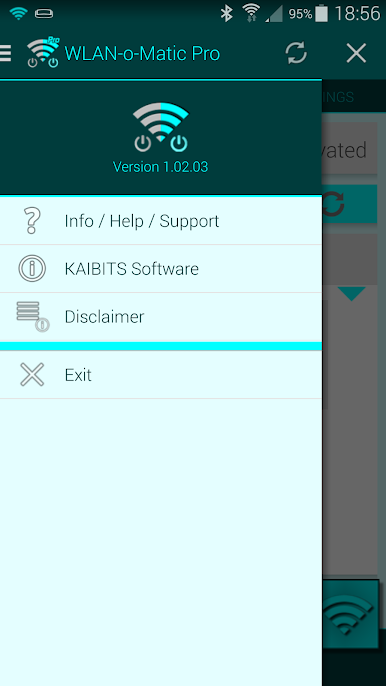Screen dimensions: 386x686
Task: Open Info / Help / Support
Action: [x=161, y=221]
